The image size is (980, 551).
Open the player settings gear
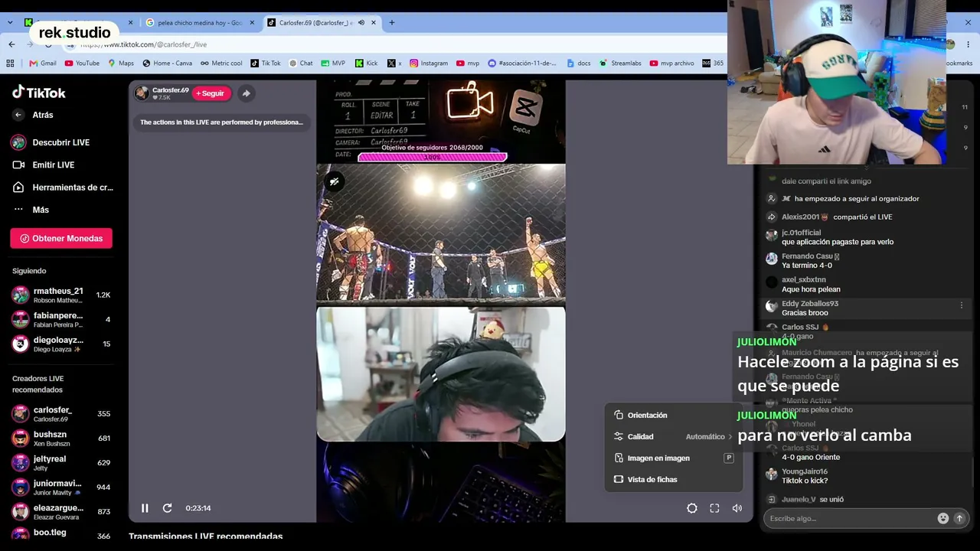(692, 508)
